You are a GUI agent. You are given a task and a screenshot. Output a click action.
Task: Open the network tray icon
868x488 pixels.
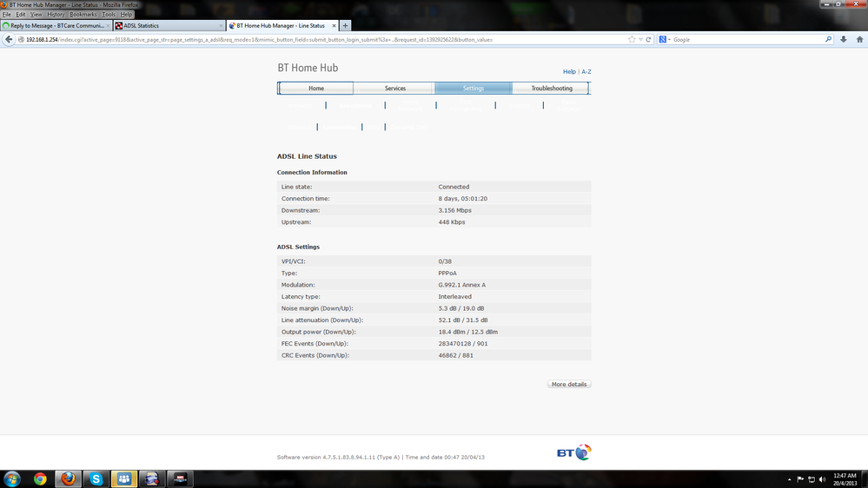click(812, 479)
